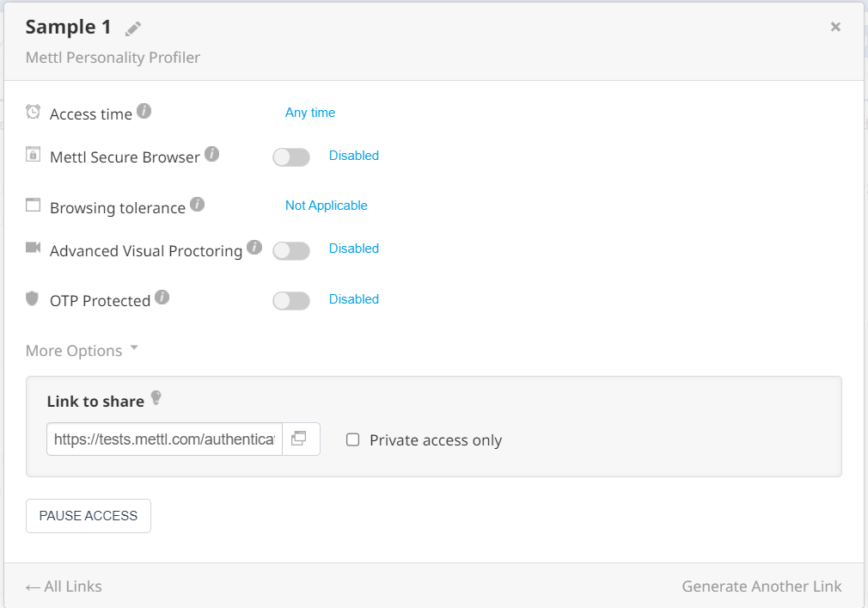Show info for Browsing tolerance
This screenshot has height=608, width=868.
[x=197, y=205]
